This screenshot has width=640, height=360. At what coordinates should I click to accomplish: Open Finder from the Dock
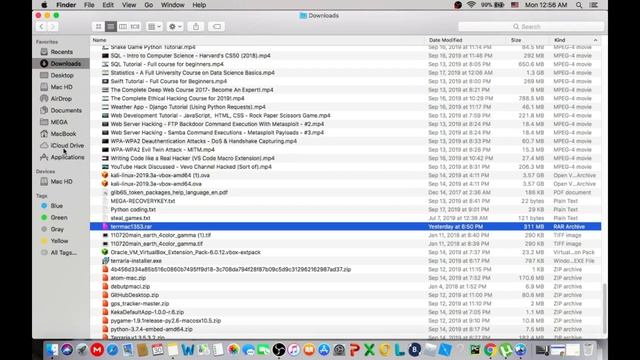point(52,350)
